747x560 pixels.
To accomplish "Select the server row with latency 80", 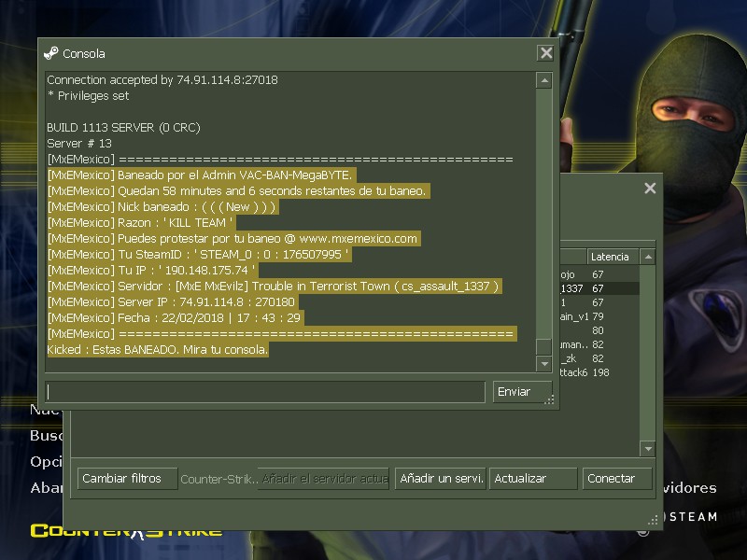I will [x=599, y=330].
